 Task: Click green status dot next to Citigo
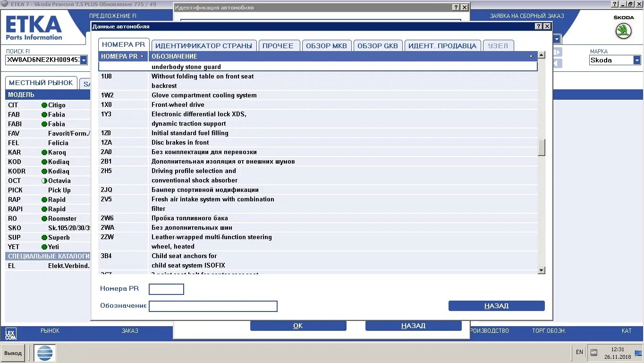click(x=44, y=105)
